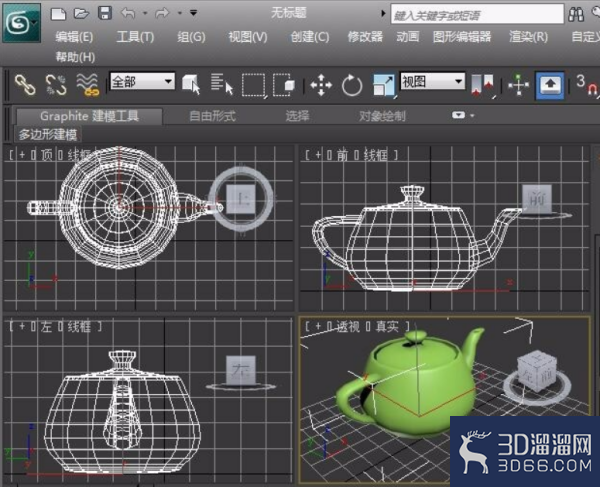Open 真实 shading mode menu in perspective viewport
This screenshot has height=487, width=600.
(x=387, y=326)
